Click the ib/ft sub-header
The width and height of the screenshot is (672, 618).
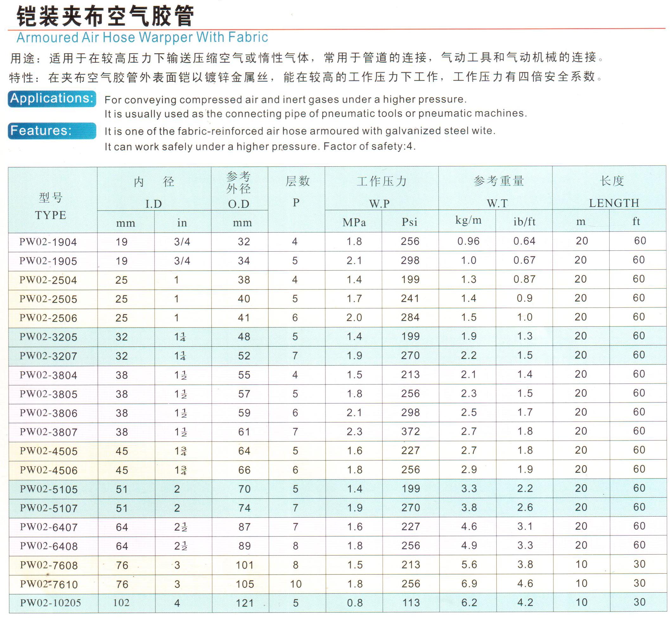pyautogui.click(x=525, y=221)
